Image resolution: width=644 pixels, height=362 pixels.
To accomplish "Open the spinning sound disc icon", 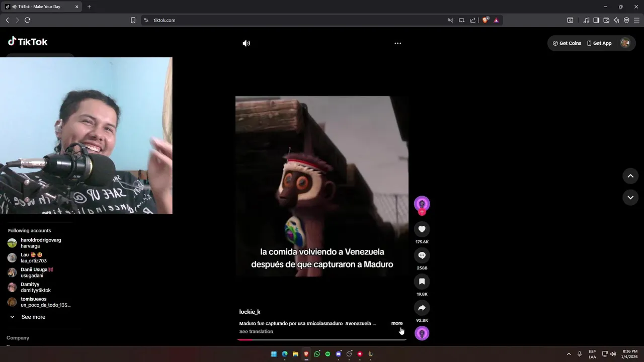I will pos(422,333).
